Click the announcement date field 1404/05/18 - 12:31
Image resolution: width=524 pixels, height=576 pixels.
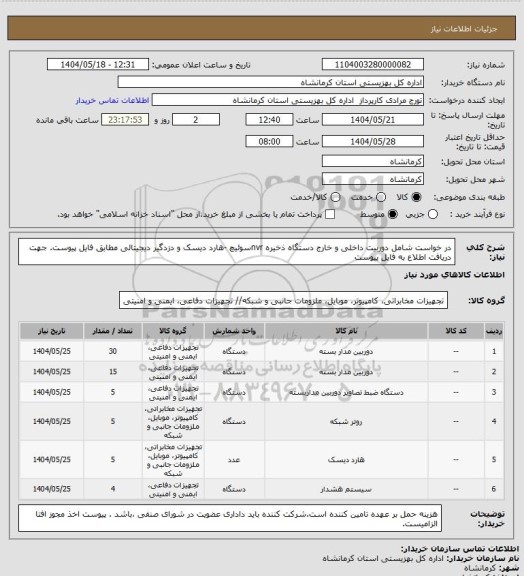98,65
